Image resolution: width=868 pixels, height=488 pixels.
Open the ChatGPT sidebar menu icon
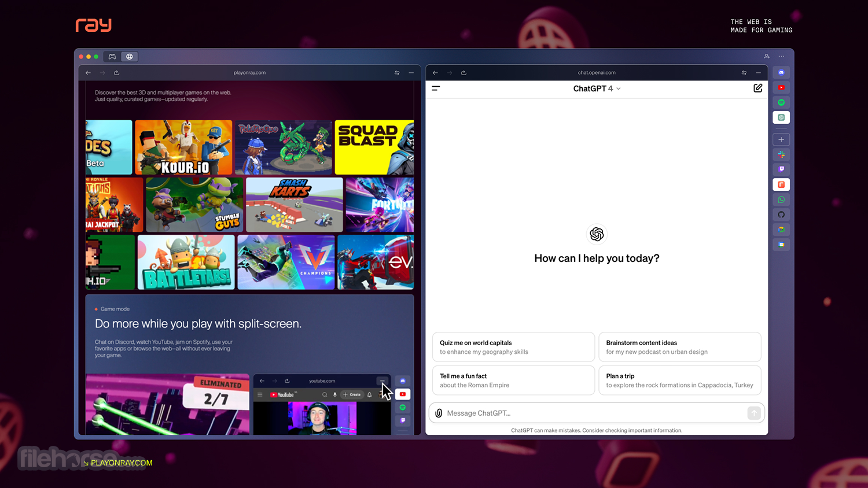(436, 88)
